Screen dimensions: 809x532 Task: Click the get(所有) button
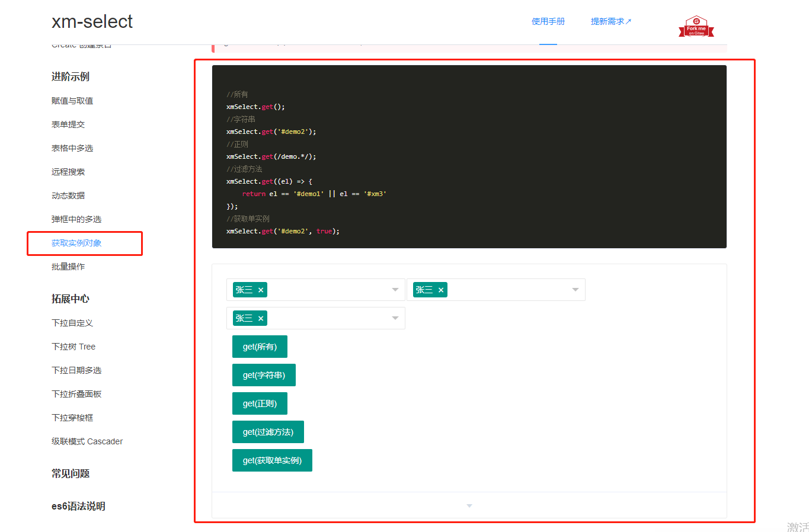click(x=260, y=347)
